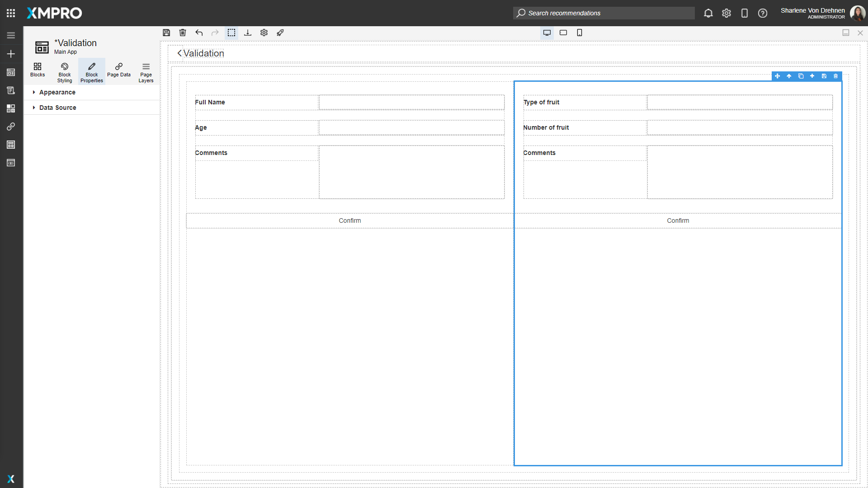
Task: Expand the Data Source section
Action: point(57,108)
